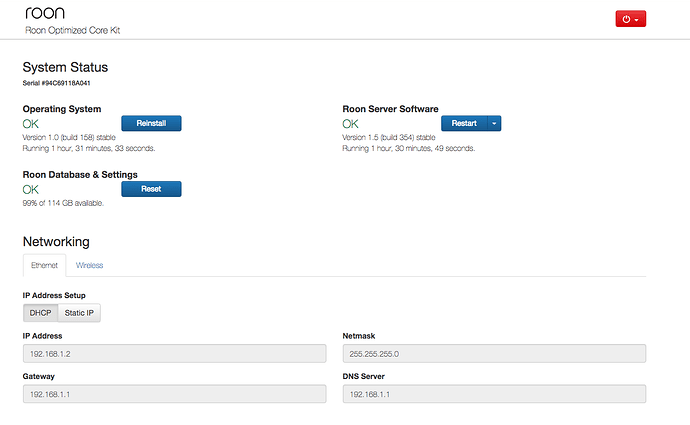Click Running 1 hour, 31 minutes, 33 seconds

coord(89,148)
